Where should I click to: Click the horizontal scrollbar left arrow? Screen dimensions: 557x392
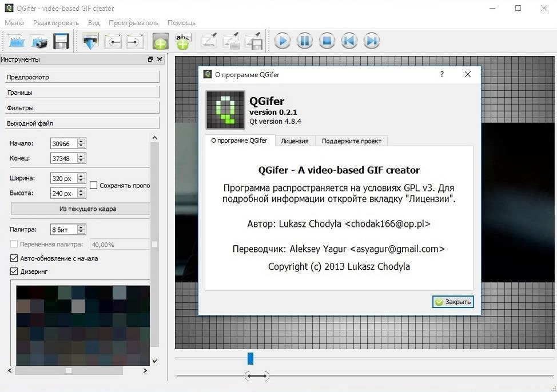point(10,370)
